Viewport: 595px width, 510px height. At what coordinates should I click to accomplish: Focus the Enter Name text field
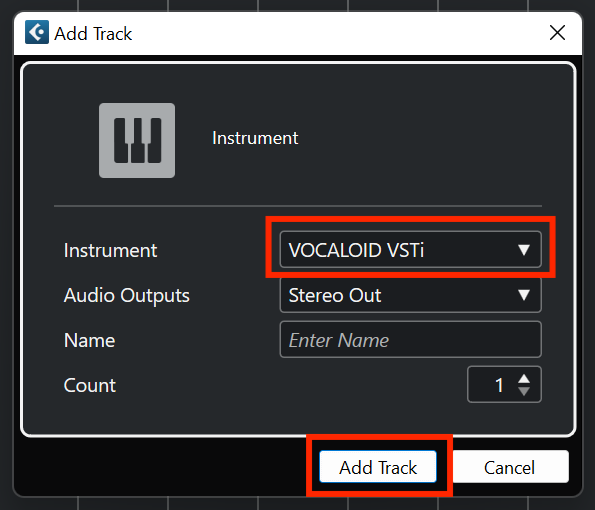pyautogui.click(x=411, y=340)
